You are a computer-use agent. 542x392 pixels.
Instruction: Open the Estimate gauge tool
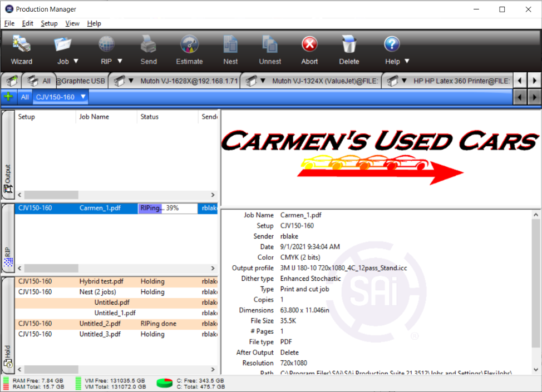click(x=189, y=50)
